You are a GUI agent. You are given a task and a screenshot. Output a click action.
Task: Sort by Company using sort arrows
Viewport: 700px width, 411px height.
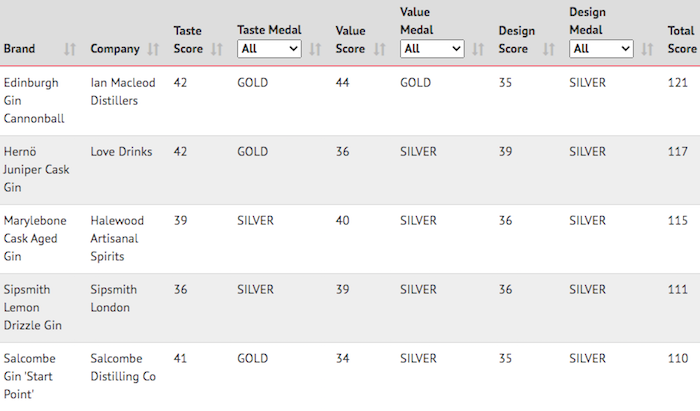coord(153,49)
